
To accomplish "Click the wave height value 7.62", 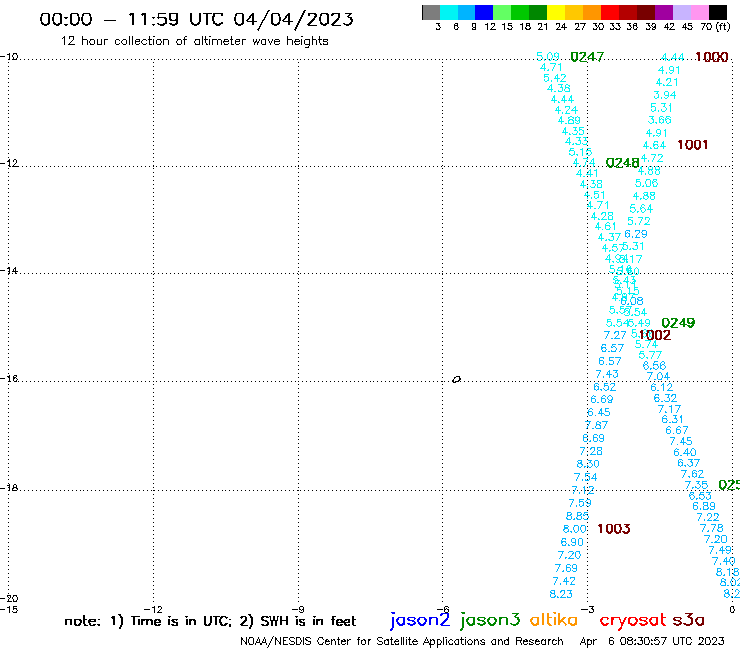I will pos(692,474).
